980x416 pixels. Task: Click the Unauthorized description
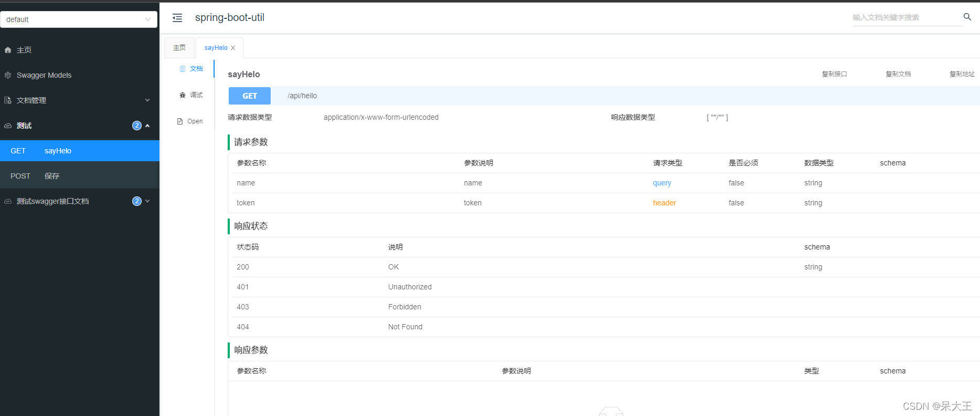click(x=410, y=287)
